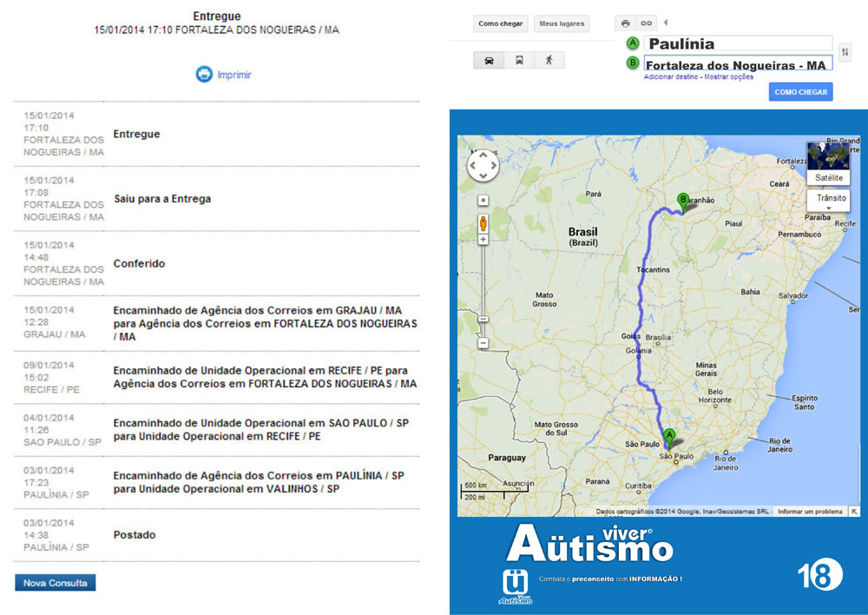This screenshot has width=868, height=615.
Task: Collapse the directions panel arrow
Action: click(x=666, y=23)
